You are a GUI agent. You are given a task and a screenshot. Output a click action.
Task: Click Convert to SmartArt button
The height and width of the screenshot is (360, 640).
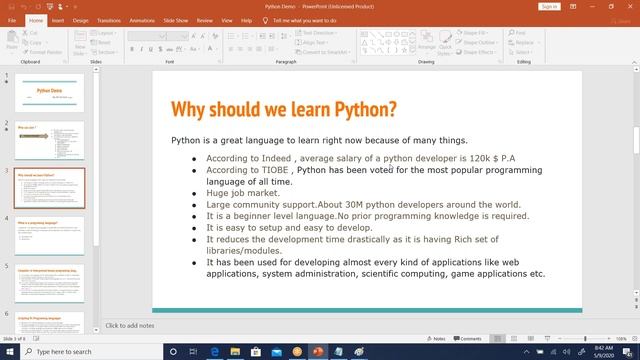(x=322, y=52)
